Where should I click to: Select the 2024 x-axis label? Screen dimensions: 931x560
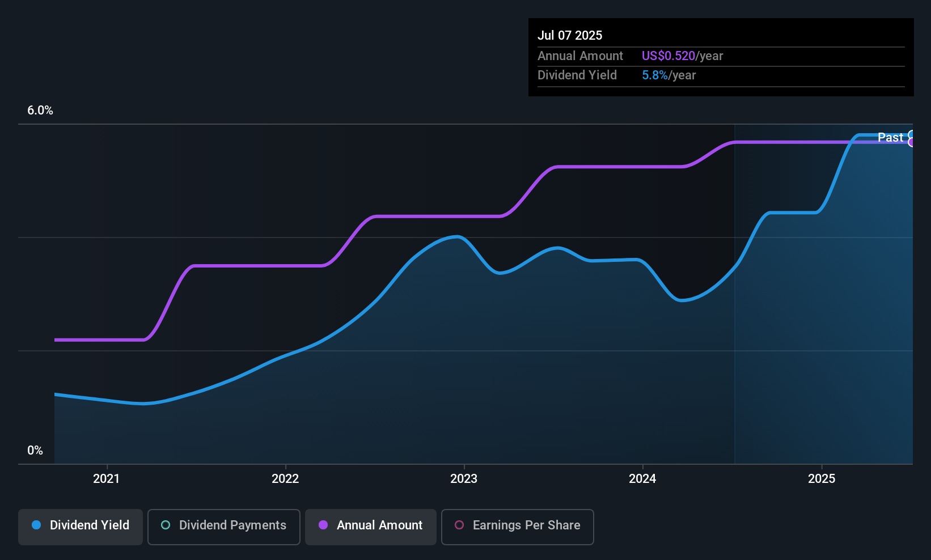642,478
